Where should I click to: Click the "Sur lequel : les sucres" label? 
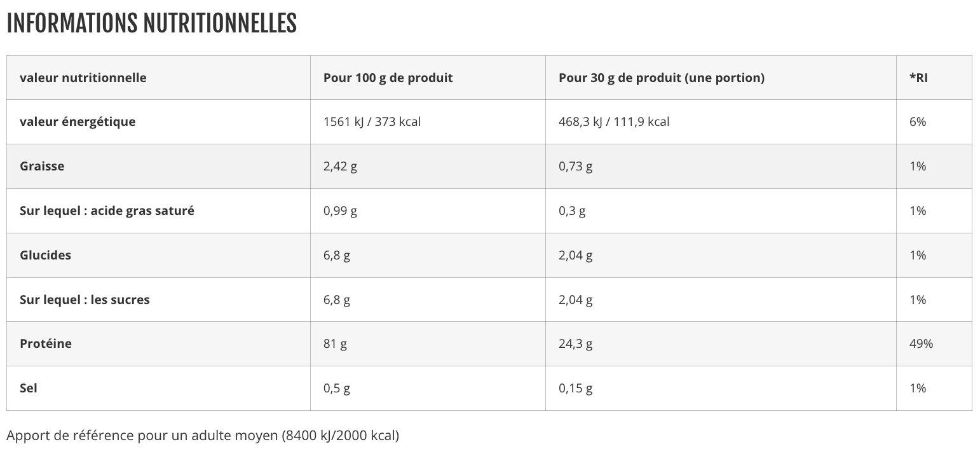(85, 300)
